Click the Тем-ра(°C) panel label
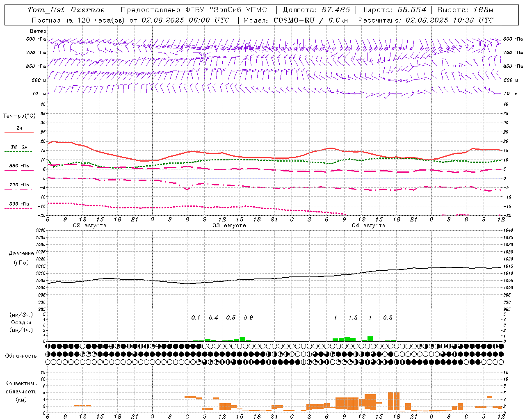525x420 pixels. coord(19,116)
